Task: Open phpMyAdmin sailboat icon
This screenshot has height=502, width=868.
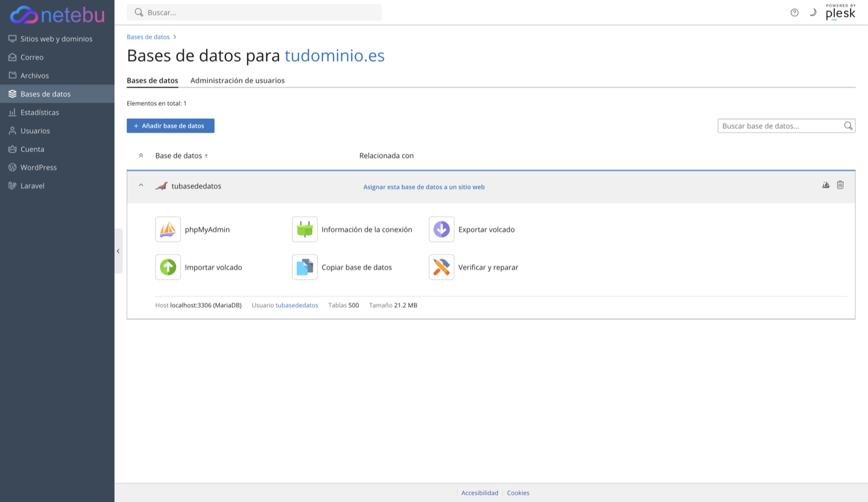Action: (x=168, y=229)
